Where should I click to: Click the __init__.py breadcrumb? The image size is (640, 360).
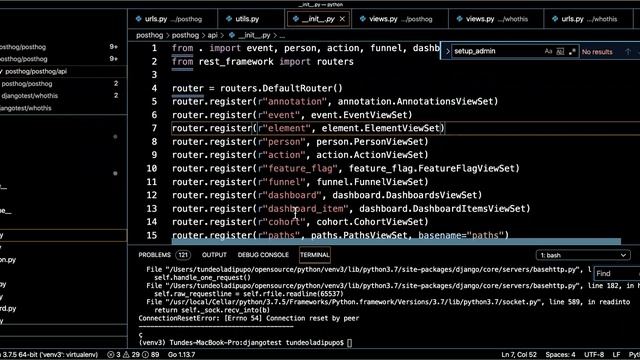[254, 35]
